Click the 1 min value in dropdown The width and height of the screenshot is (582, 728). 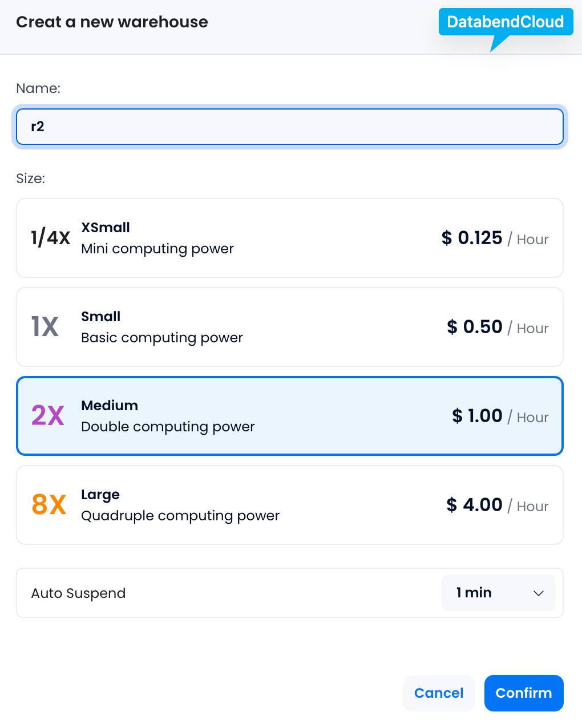pos(474,593)
